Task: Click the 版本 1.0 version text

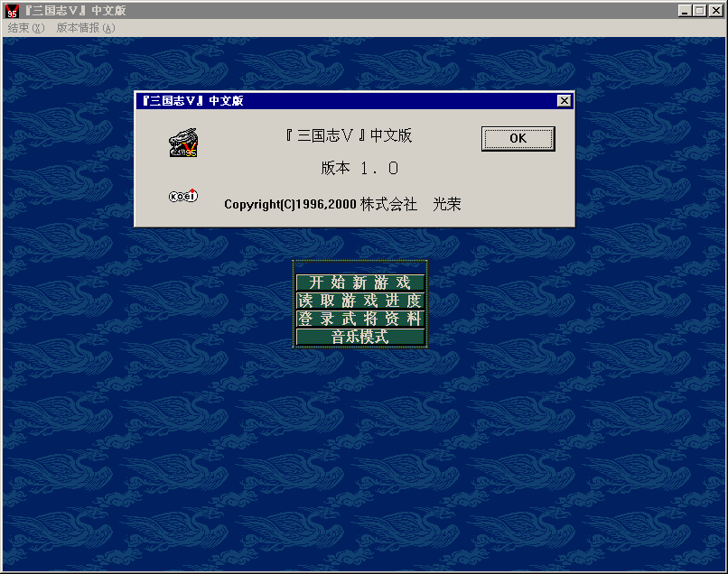Action: (359, 168)
